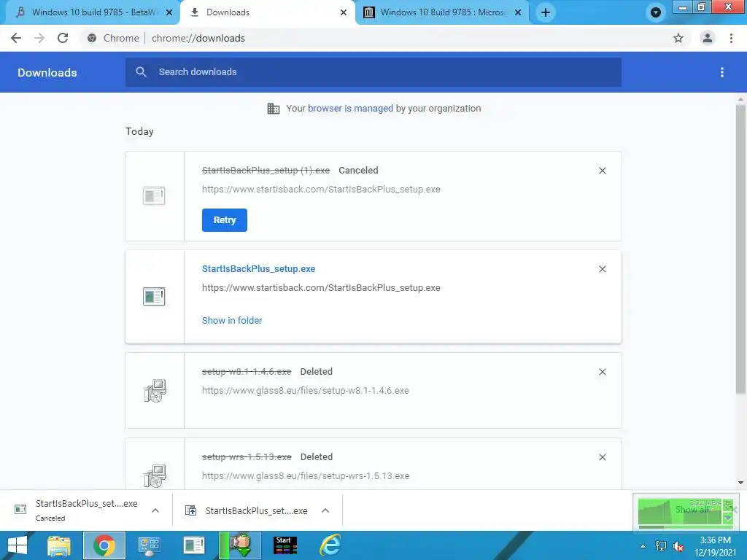Click the file icon of completed StartIsBackPlus_setup.exe
747x560 pixels.
click(x=154, y=296)
